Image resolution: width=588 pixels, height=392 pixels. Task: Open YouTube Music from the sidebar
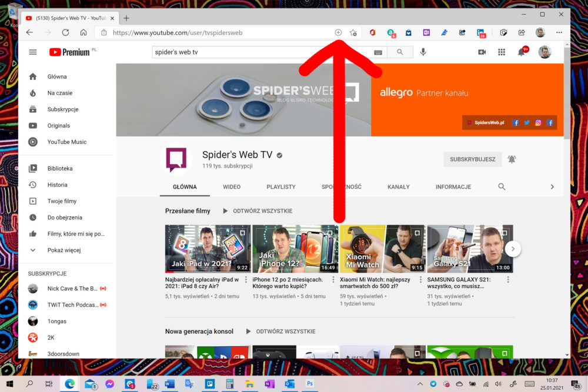point(67,142)
